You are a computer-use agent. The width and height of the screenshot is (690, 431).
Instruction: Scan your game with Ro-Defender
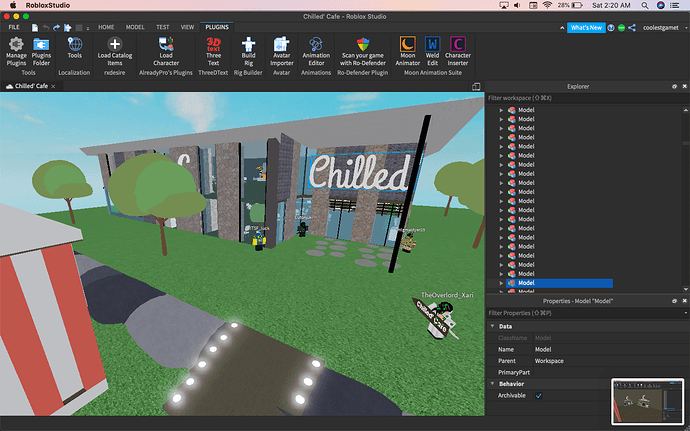363,52
